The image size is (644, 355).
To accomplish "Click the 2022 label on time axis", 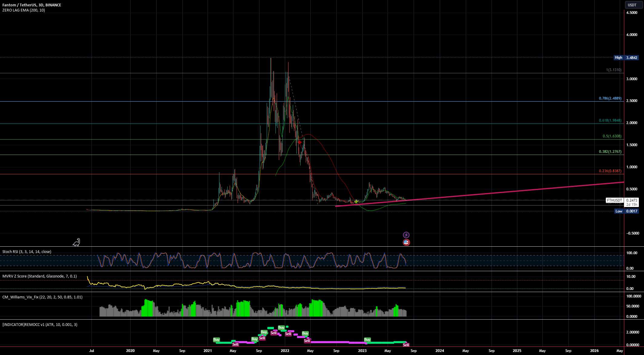I will [285, 351].
